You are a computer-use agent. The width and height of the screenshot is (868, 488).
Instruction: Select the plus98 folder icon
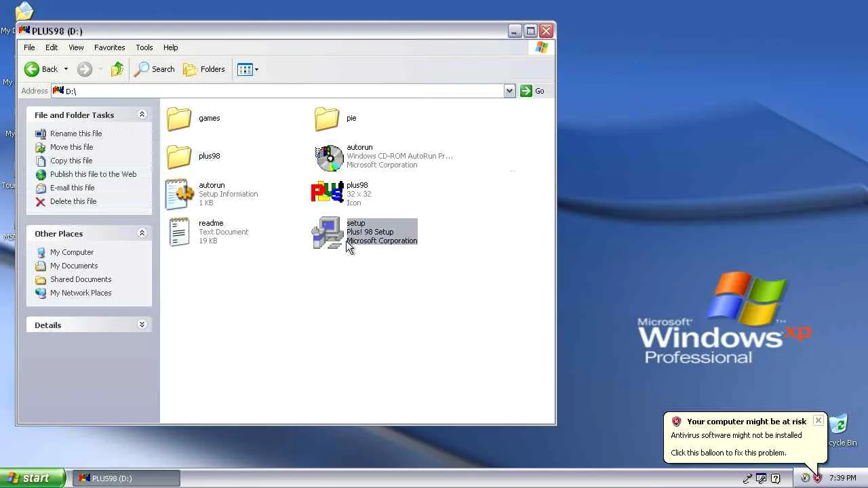tap(179, 157)
